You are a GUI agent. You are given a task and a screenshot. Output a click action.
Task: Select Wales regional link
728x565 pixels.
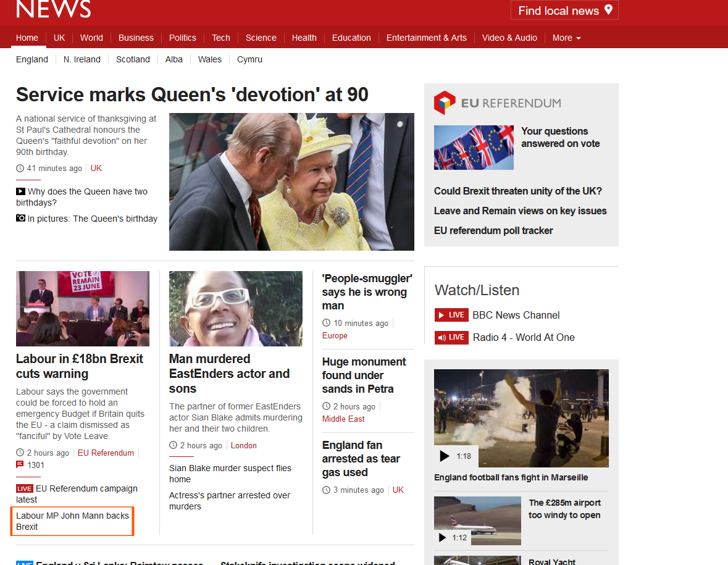click(210, 59)
